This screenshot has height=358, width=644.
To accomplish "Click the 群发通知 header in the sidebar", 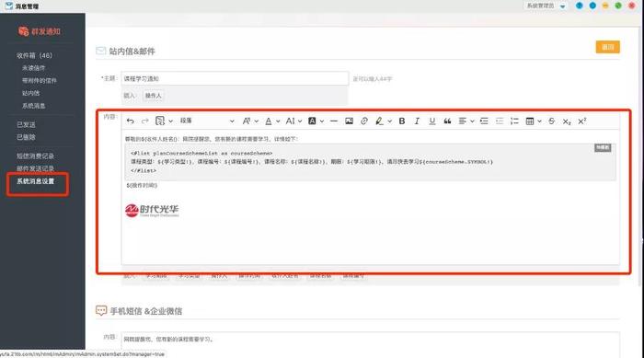I will pyautogui.click(x=40, y=31).
